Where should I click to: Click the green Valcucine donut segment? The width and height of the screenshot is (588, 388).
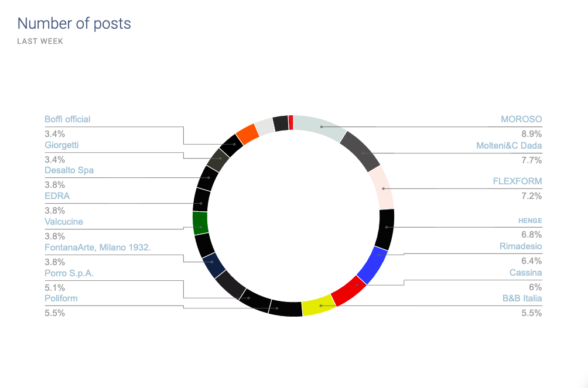(x=201, y=223)
